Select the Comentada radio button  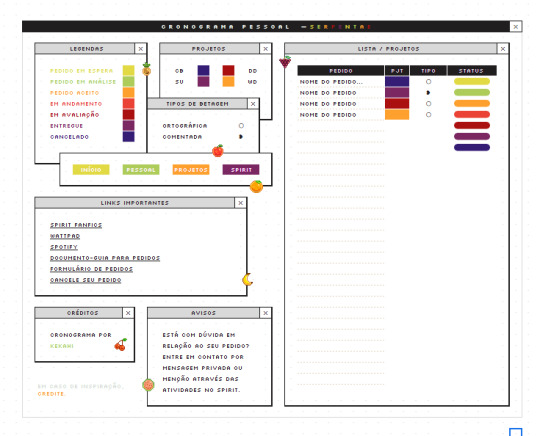pos(241,137)
